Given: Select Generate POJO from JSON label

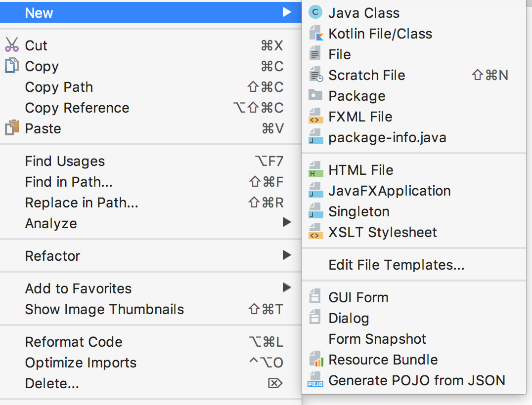Looking at the screenshot, I should [417, 380].
